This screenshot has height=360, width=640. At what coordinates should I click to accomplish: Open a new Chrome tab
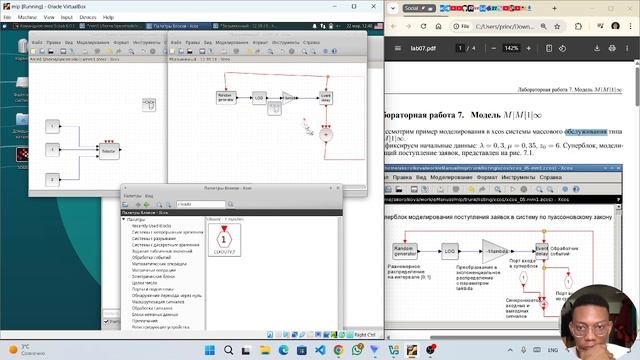[554, 8]
